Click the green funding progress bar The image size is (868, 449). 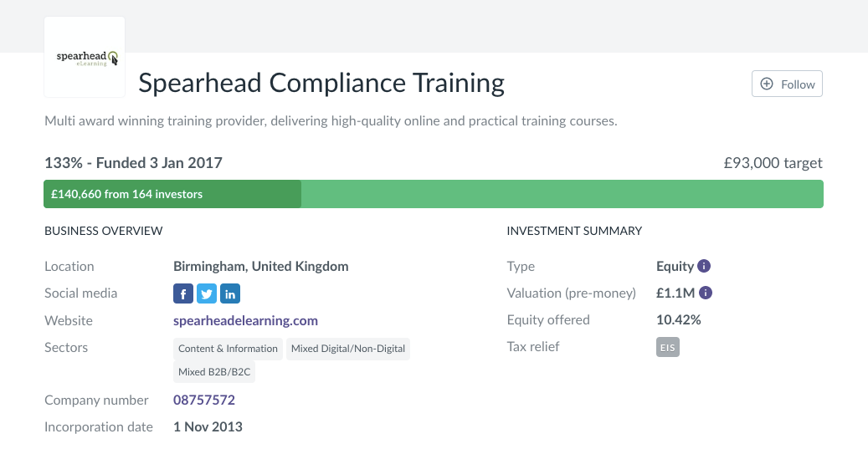pyautogui.click(x=561, y=194)
